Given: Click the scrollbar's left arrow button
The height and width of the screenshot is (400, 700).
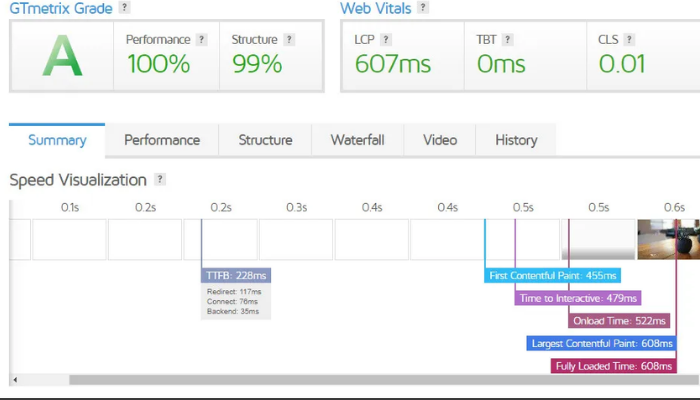Looking at the screenshot, I should (x=14, y=380).
